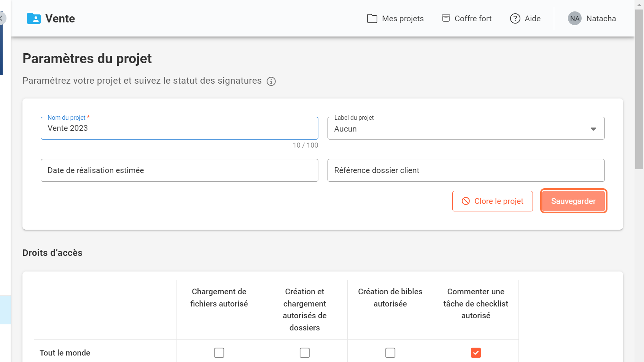Click the NA user avatar
Viewport: 644px width, 362px height.
tap(574, 19)
